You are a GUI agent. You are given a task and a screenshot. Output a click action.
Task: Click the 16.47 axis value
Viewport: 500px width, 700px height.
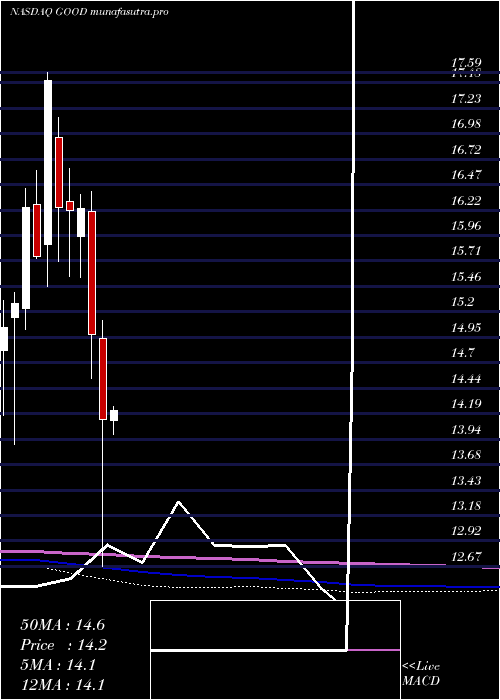click(466, 175)
